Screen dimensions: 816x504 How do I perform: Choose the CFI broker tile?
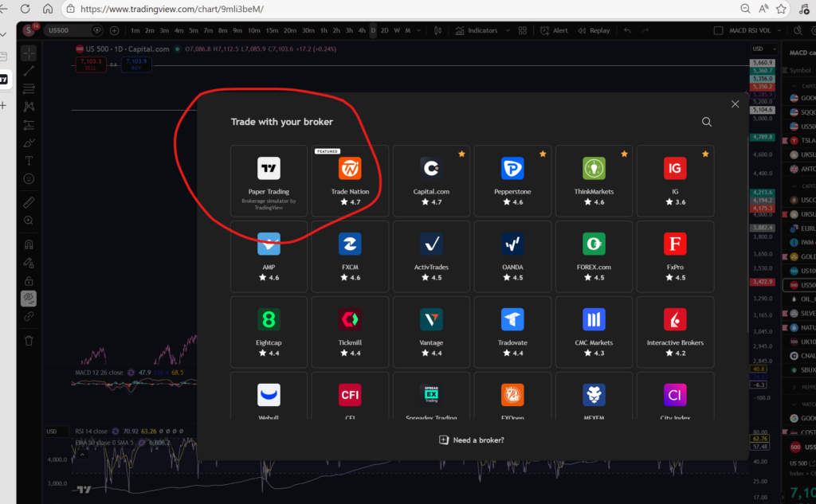tap(350, 396)
